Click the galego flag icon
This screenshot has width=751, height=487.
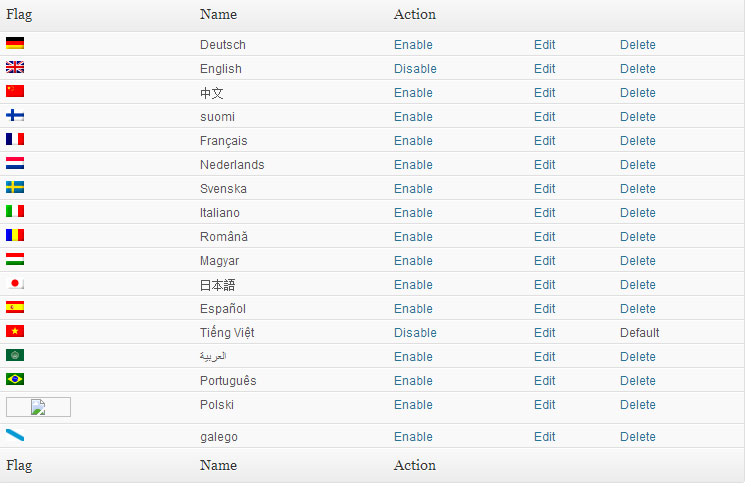click(15, 435)
